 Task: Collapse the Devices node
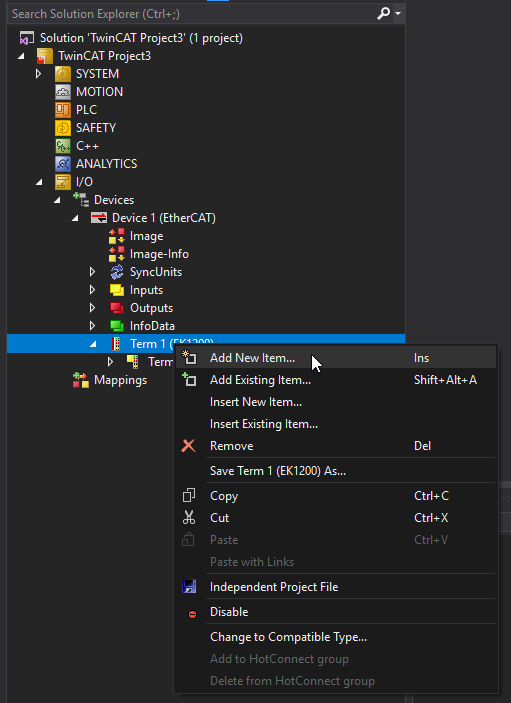tap(57, 200)
